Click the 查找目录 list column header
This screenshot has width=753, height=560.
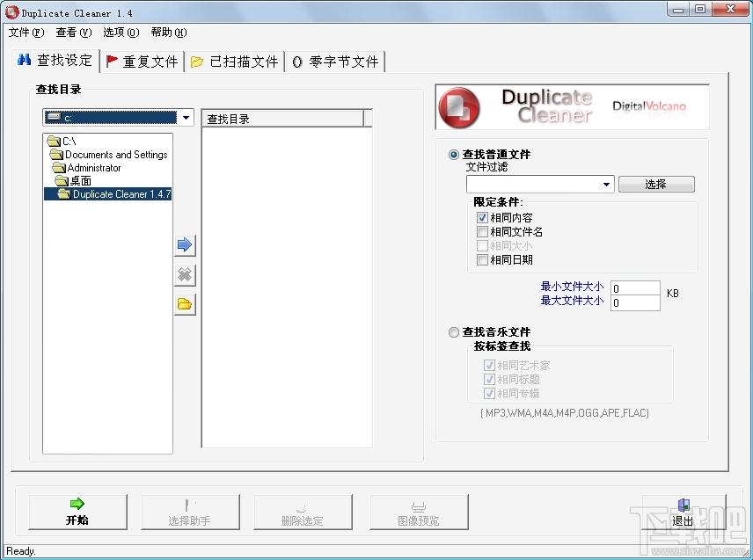coord(283,119)
